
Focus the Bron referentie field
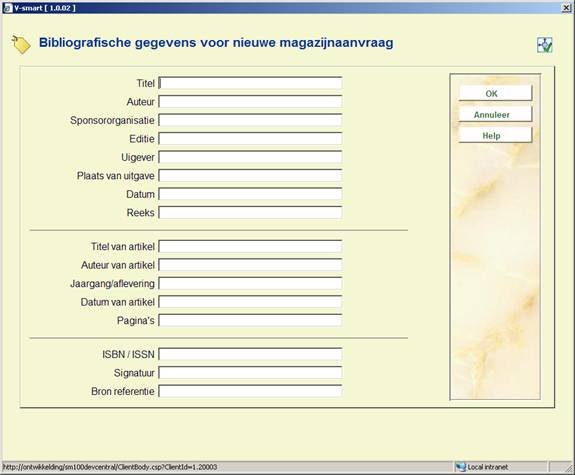pyautogui.click(x=250, y=391)
